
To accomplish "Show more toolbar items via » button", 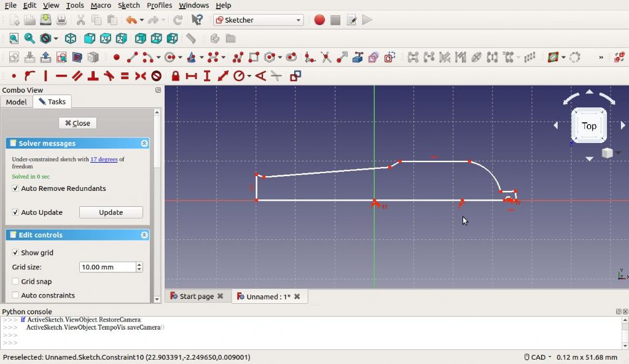I will 601,57.
